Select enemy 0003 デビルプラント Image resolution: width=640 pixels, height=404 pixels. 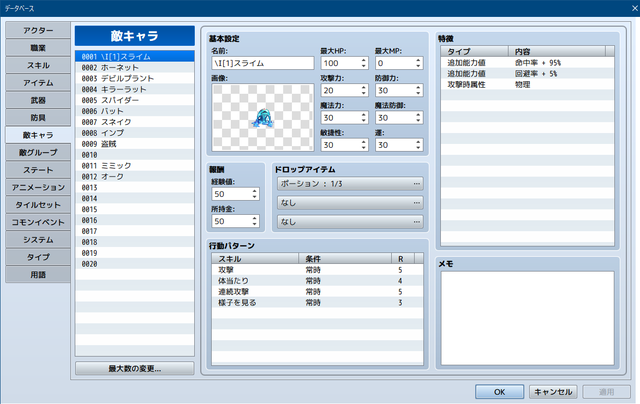[x=135, y=78]
